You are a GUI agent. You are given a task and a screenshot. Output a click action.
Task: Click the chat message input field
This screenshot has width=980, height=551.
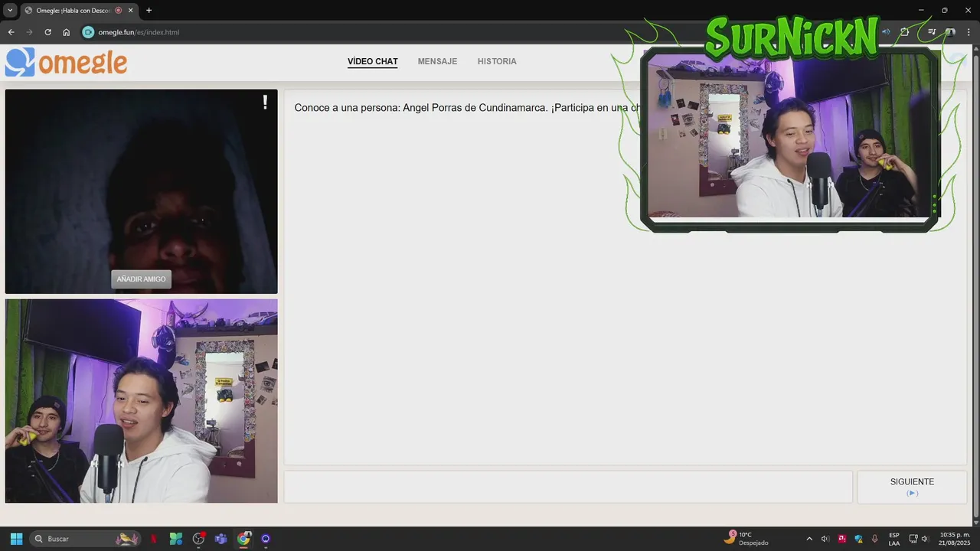click(568, 487)
